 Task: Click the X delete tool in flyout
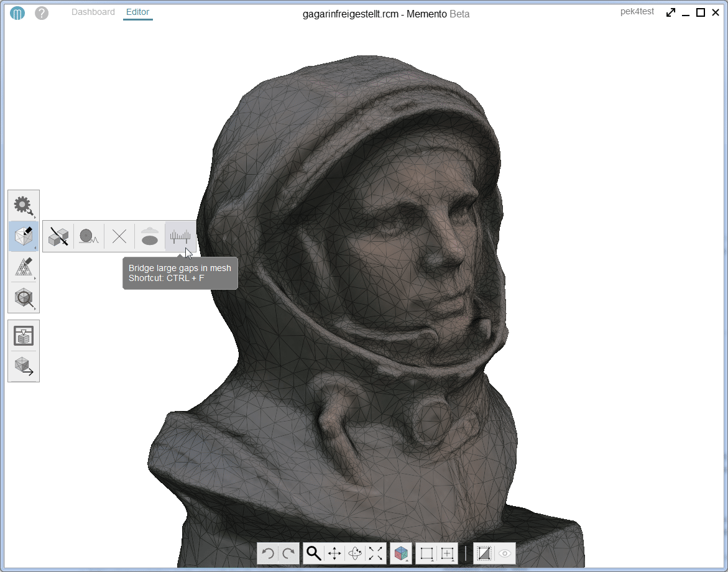(119, 236)
